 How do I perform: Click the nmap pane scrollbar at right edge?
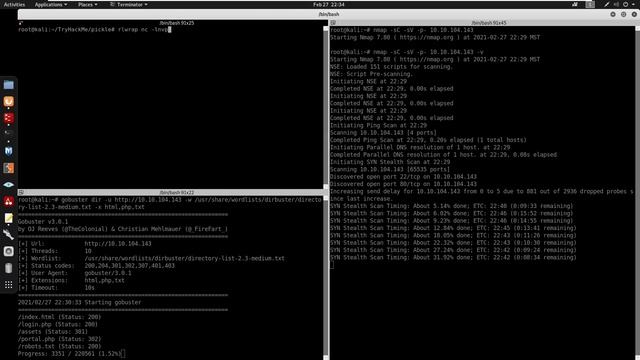(637, 193)
